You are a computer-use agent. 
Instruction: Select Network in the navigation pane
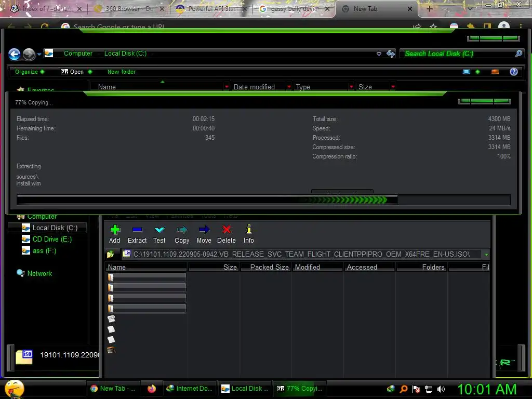pyautogui.click(x=34, y=273)
